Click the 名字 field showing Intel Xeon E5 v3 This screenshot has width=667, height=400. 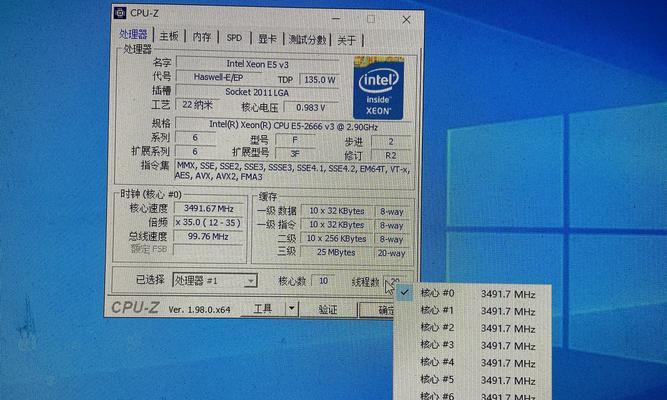coord(257,64)
